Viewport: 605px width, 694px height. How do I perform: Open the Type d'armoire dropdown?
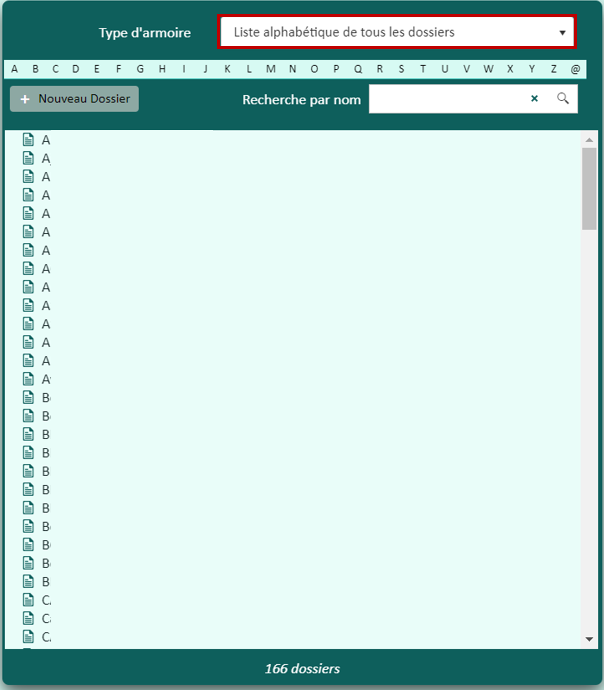pyautogui.click(x=397, y=32)
